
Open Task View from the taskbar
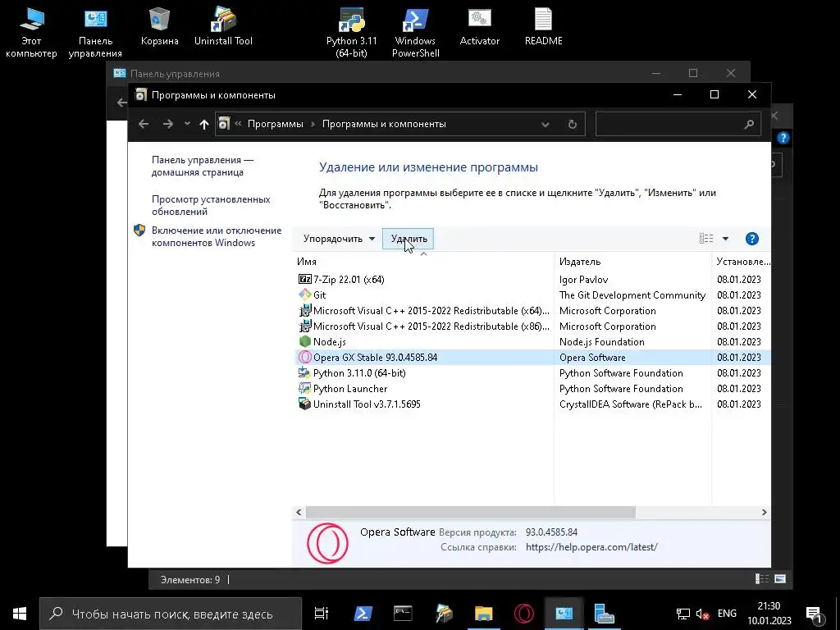pos(321,614)
